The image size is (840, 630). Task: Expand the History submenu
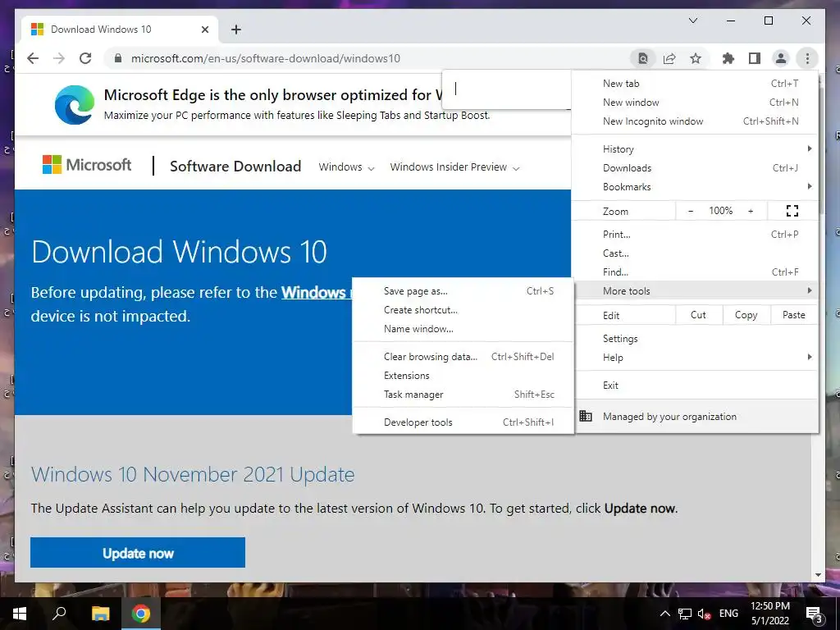pyautogui.click(x=695, y=149)
